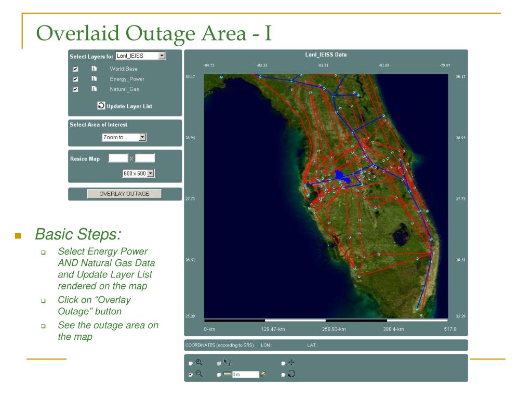Toggle the Natural_Gas layer checkbox
The width and height of the screenshot is (532, 399).
tap(75, 89)
